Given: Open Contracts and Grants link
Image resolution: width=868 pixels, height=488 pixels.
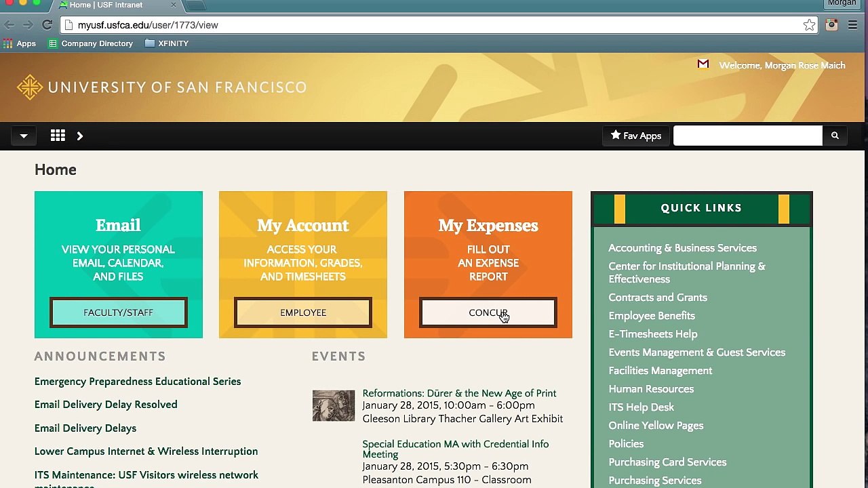Looking at the screenshot, I should tap(658, 298).
